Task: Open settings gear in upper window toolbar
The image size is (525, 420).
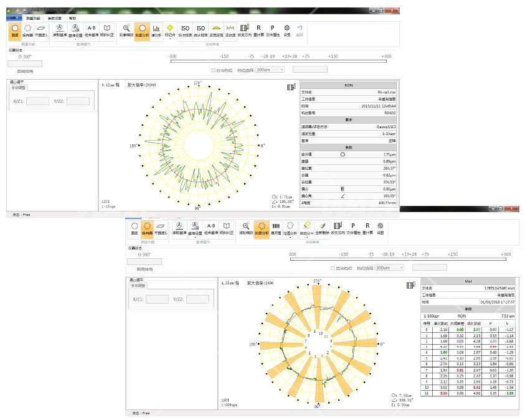Action: (x=287, y=31)
